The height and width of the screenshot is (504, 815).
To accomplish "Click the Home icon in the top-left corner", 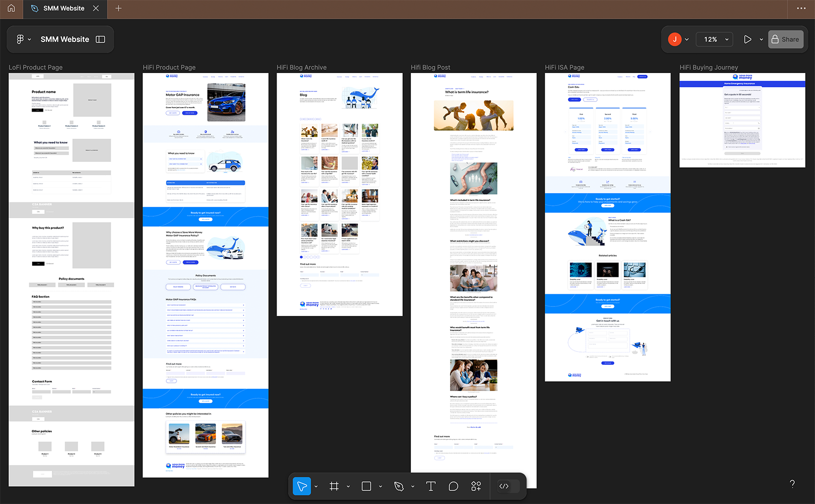I will [11, 8].
